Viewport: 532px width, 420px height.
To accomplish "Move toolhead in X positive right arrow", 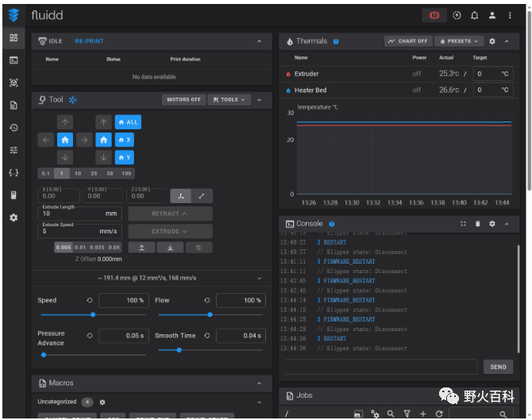I will point(84,140).
